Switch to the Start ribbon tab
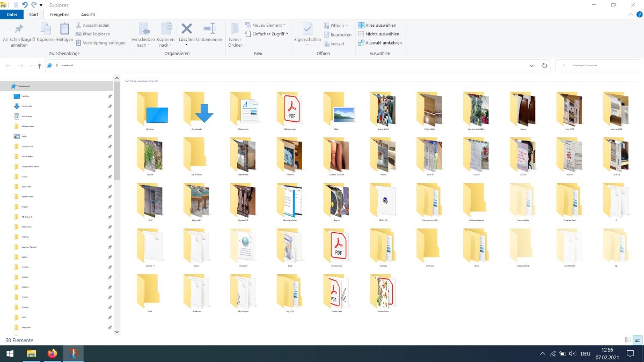This screenshot has width=644, height=362. click(x=33, y=14)
